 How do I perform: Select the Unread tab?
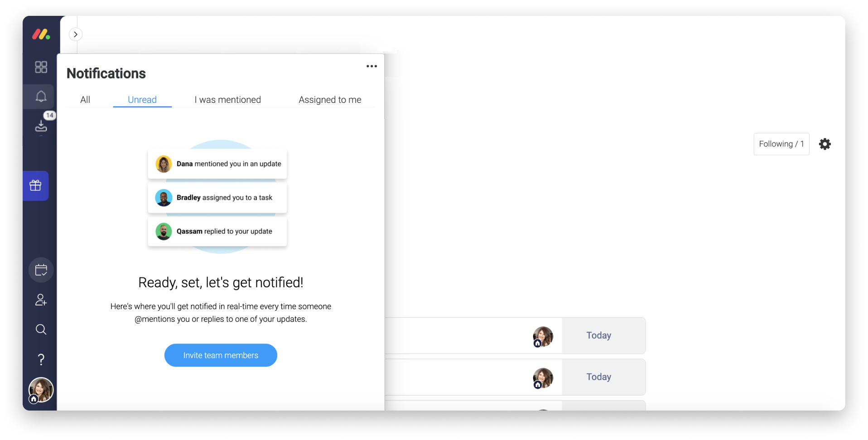142,100
